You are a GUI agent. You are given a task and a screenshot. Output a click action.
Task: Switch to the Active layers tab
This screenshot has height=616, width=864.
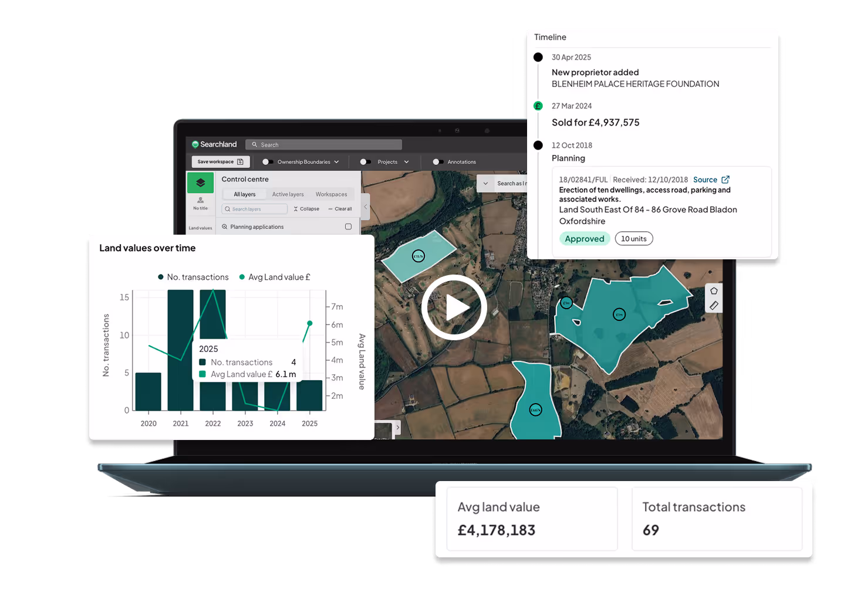(288, 194)
